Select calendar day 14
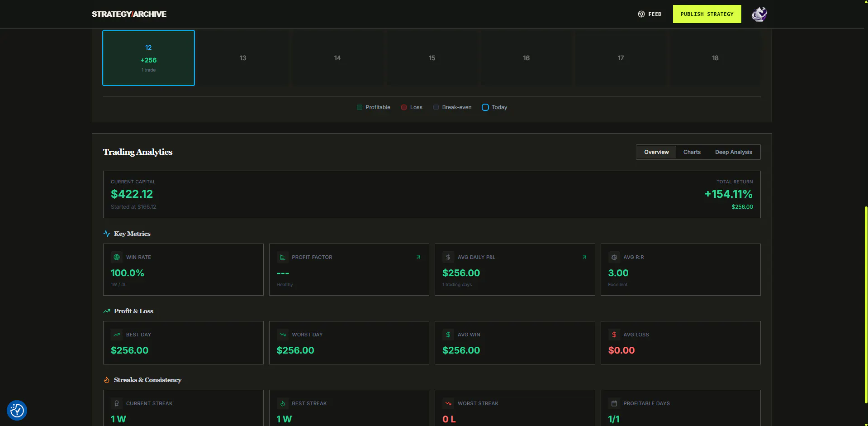868x426 pixels. (337, 58)
